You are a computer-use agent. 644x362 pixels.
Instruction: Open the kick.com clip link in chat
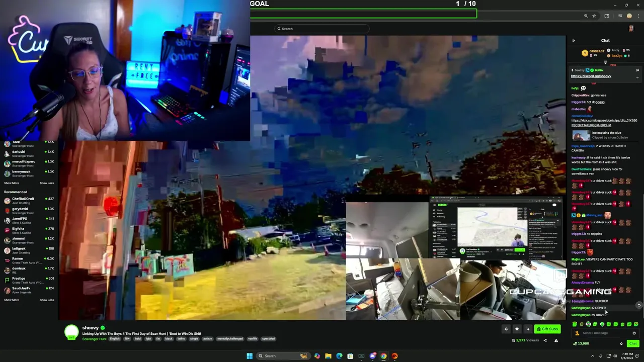point(604,123)
